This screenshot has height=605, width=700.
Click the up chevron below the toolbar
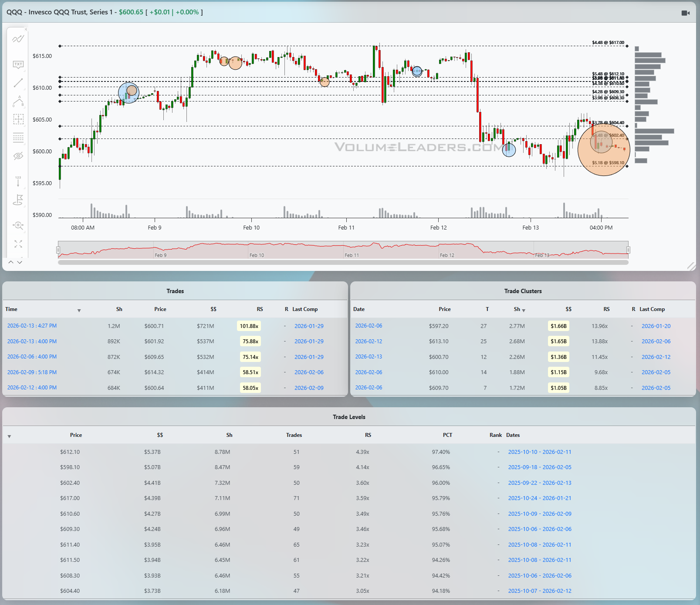(x=11, y=262)
